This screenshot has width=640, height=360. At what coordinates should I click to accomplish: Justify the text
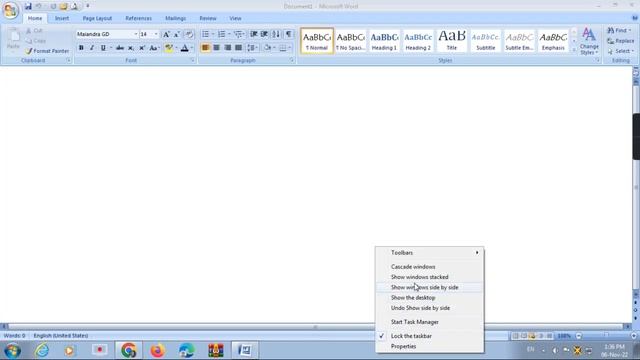click(238, 48)
